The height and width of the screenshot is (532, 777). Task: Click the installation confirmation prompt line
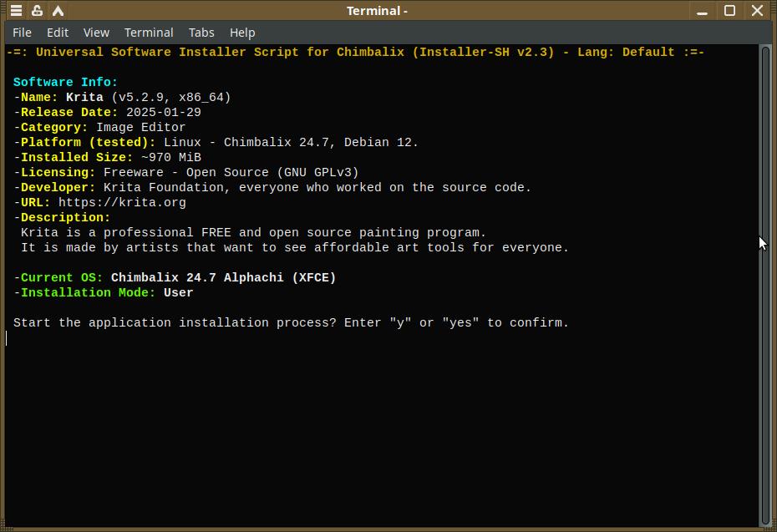(291, 322)
